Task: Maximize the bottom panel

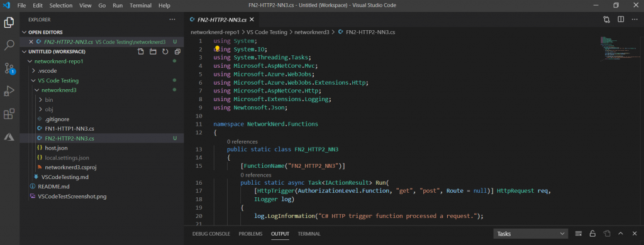Action: 621,234
